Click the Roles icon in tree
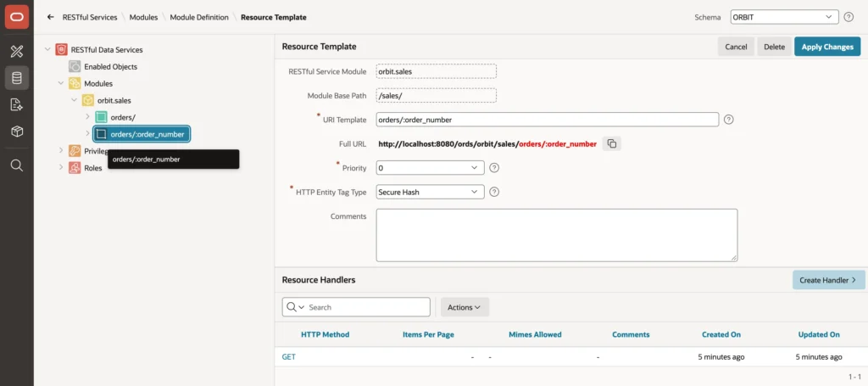 75,167
